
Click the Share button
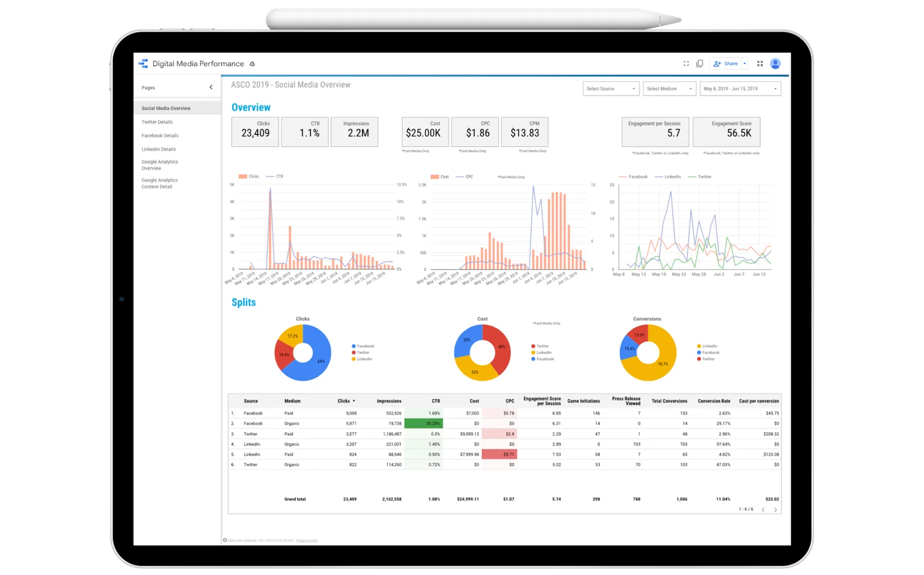726,64
